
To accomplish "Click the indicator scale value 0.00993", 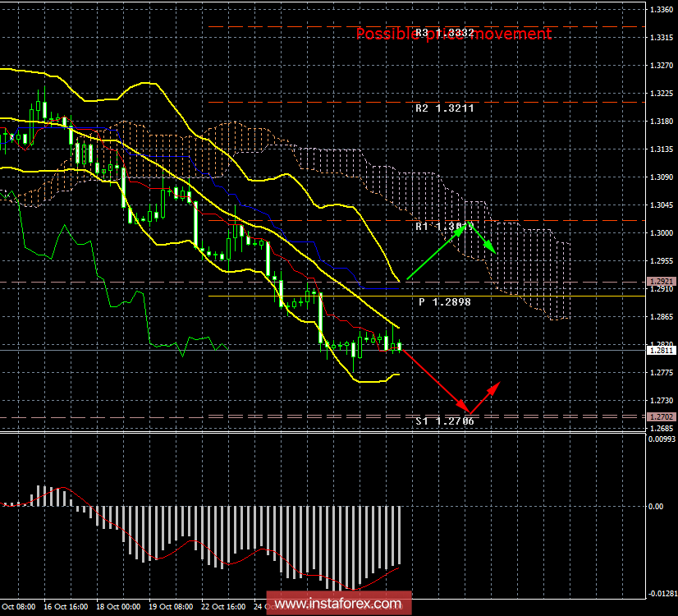I will pyautogui.click(x=662, y=439).
